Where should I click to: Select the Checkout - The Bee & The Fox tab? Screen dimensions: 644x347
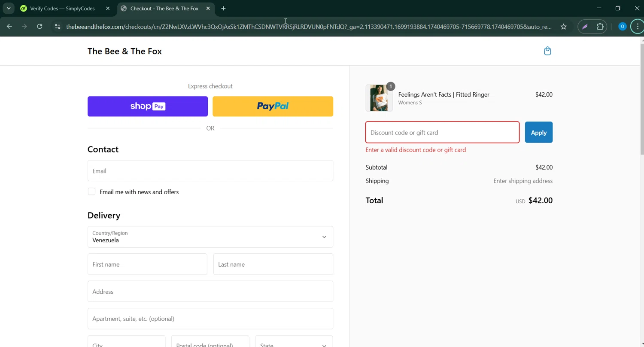[x=164, y=9]
